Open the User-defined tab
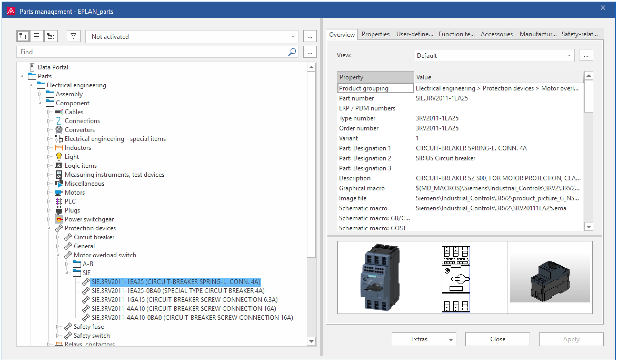The height and width of the screenshot is (364, 618). pyautogui.click(x=415, y=34)
